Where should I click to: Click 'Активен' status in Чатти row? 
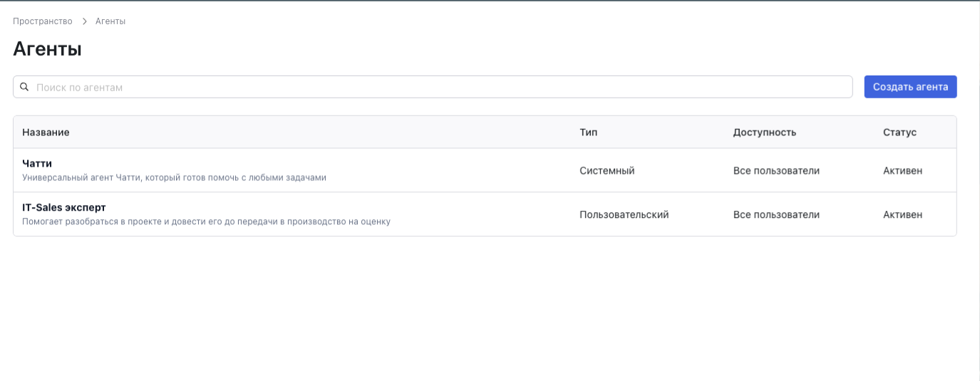click(902, 171)
